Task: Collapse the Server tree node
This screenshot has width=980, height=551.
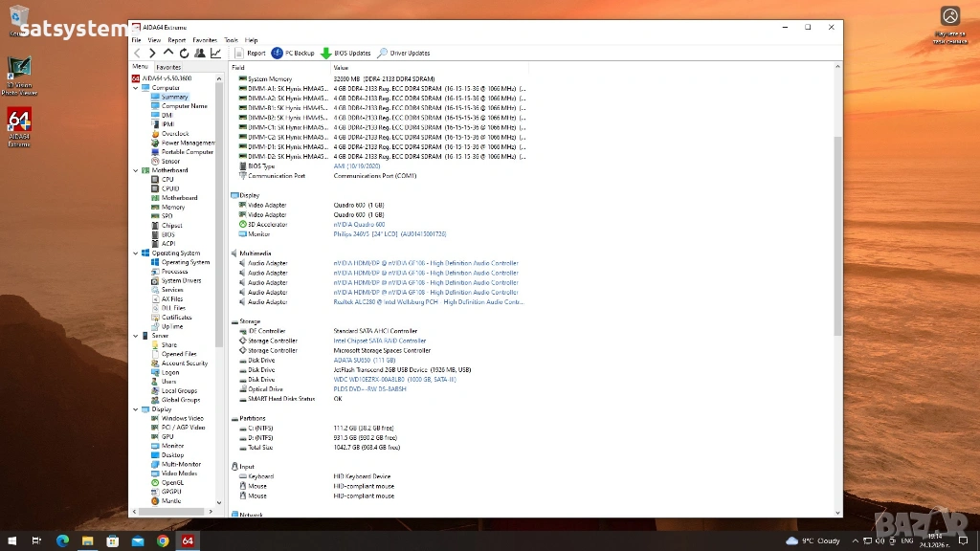Action: (x=136, y=336)
